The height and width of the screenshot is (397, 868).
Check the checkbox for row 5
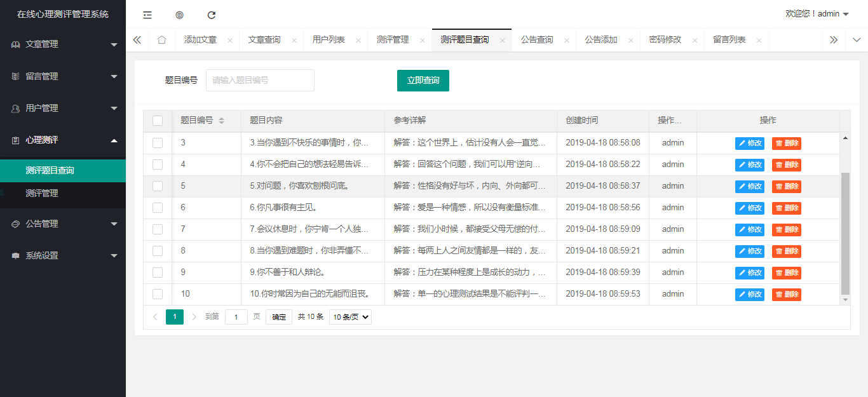(x=158, y=186)
